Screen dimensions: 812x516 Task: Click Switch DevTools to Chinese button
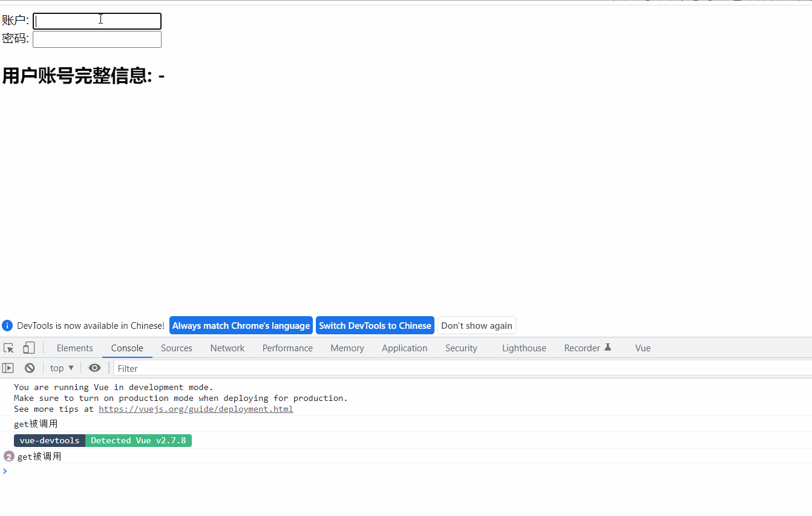pos(375,326)
